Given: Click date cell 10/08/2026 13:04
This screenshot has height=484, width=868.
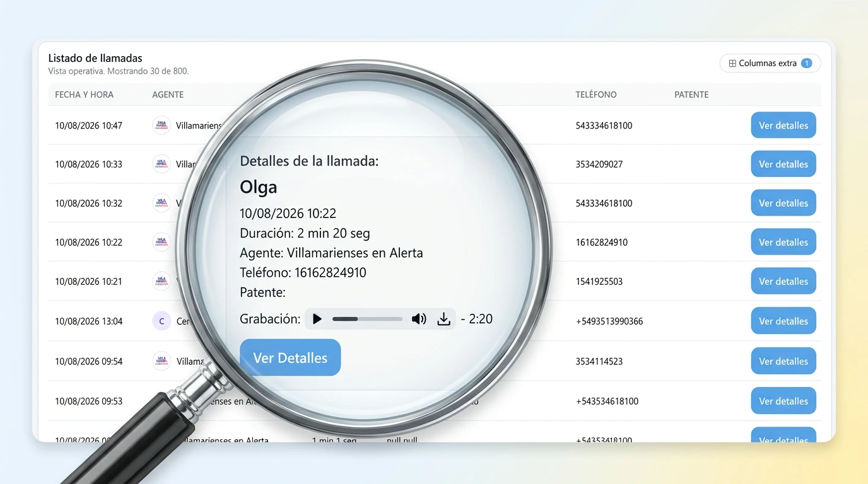Looking at the screenshot, I should 88,321.
